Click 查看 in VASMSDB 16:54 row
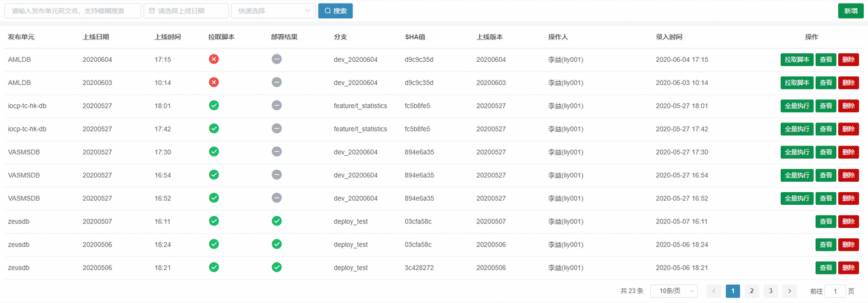 [x=826, y=175]
